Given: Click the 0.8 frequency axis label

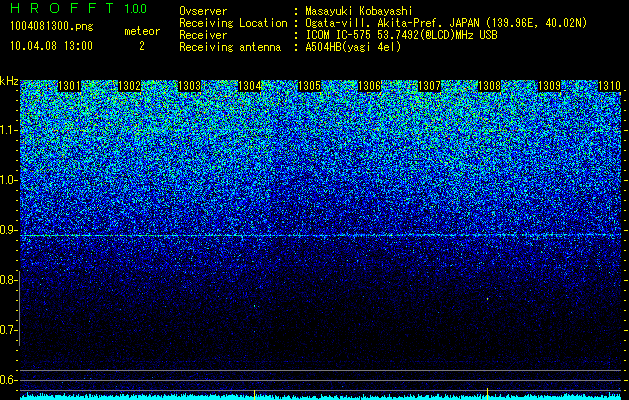Looking at the screenshot, I should point(8,280).
